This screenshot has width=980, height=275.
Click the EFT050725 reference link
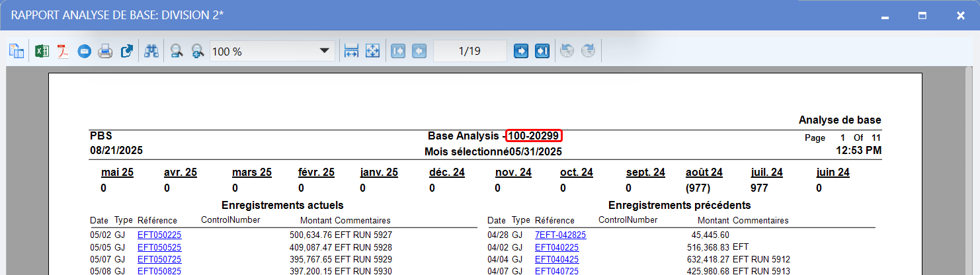pos(159,259)
